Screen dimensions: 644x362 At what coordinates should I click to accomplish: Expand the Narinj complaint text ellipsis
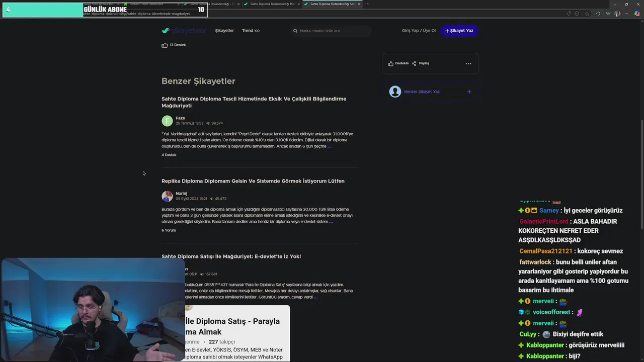(x=331, y=222)
